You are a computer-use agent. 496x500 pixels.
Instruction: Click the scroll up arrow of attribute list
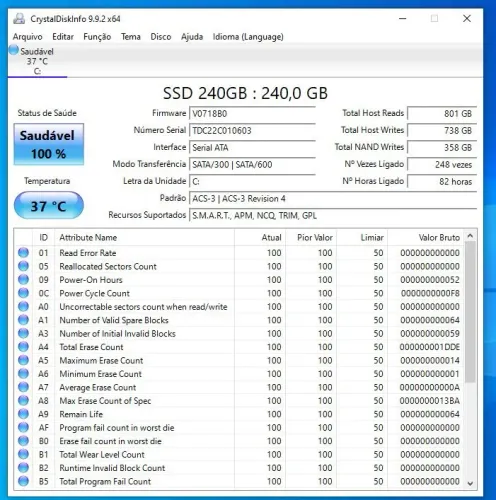tap(470, 236)
